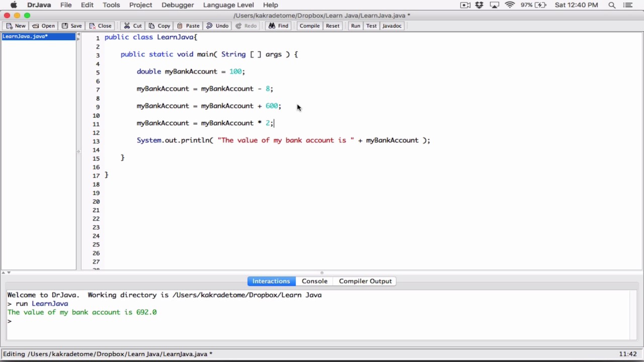The height and width of the screenshot is (362, 644).
Task: Switch to the Compiler Output tab
Action: 365,281
